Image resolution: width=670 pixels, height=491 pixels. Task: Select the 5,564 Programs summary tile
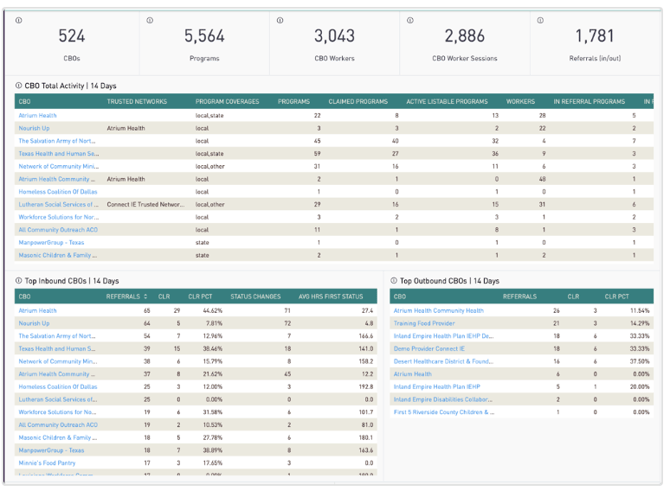click(x=204, y=43)
